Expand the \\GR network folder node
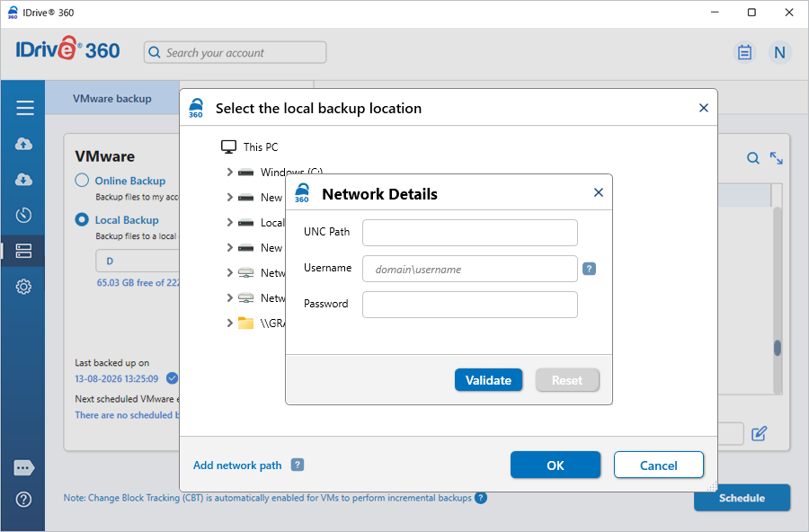Screen dimensions: 809x532 click(x=229, y=323)
